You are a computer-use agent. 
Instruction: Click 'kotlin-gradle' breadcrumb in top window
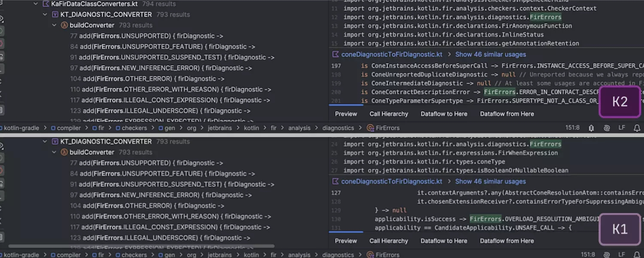(x=21, y=128)
